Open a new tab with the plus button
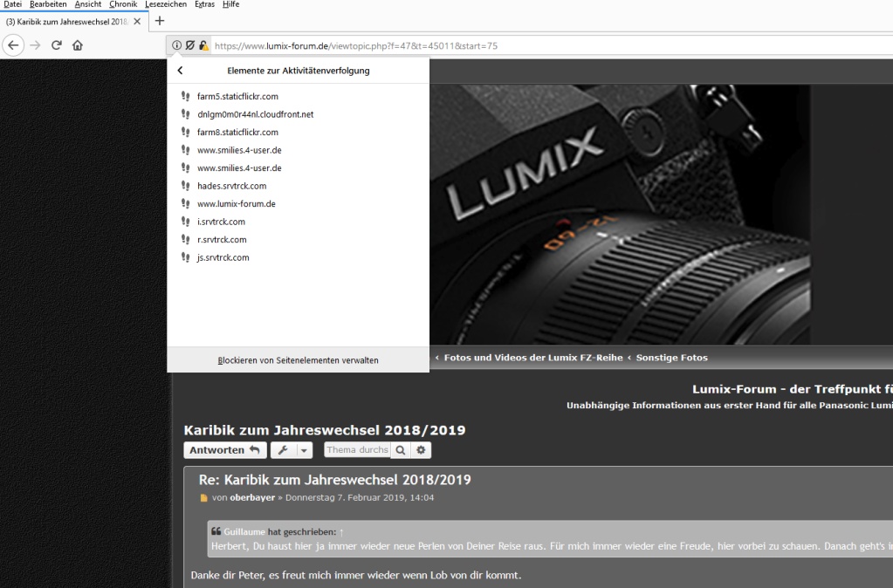 pos(160,21)
